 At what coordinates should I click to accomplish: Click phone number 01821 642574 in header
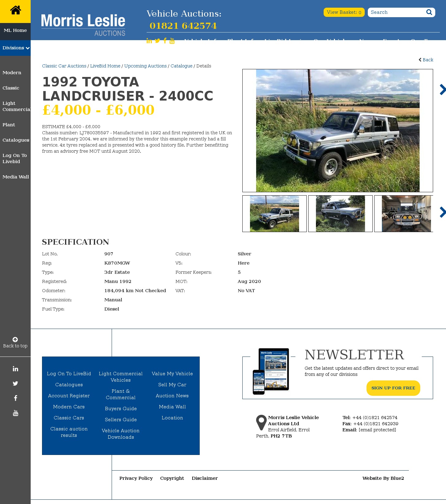[183, 26]
